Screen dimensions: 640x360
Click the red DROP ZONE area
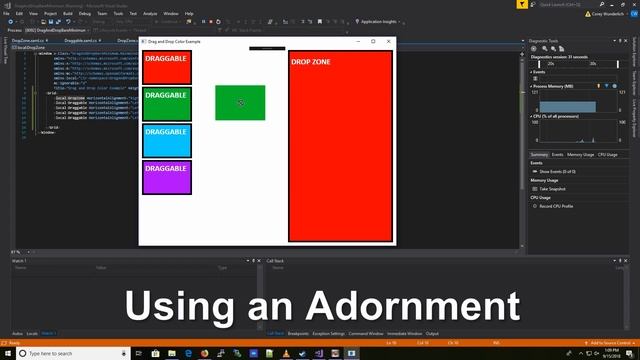tap(340, 146)
